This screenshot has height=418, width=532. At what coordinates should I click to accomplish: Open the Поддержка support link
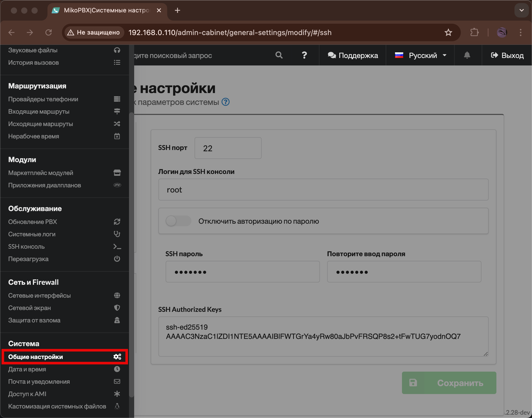353,55
